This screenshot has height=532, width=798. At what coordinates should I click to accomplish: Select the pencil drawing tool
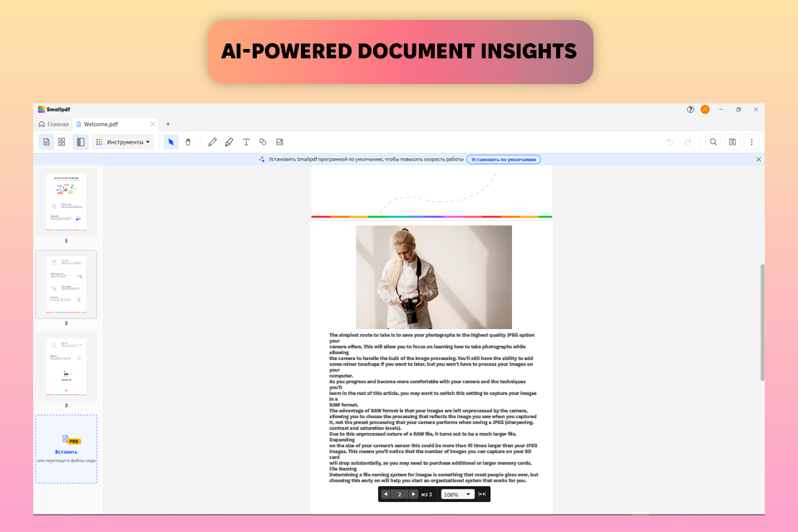click(212, 142)
